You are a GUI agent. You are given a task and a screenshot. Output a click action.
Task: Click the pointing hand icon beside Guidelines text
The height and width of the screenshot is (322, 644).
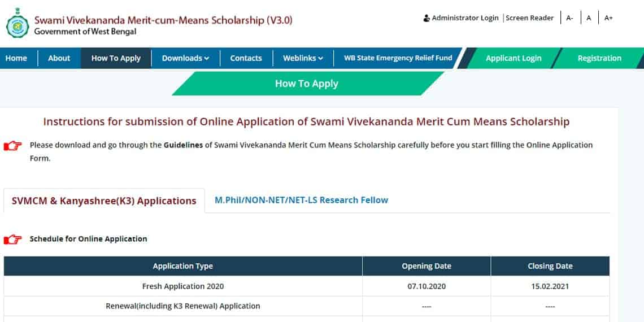pos(13,145)
